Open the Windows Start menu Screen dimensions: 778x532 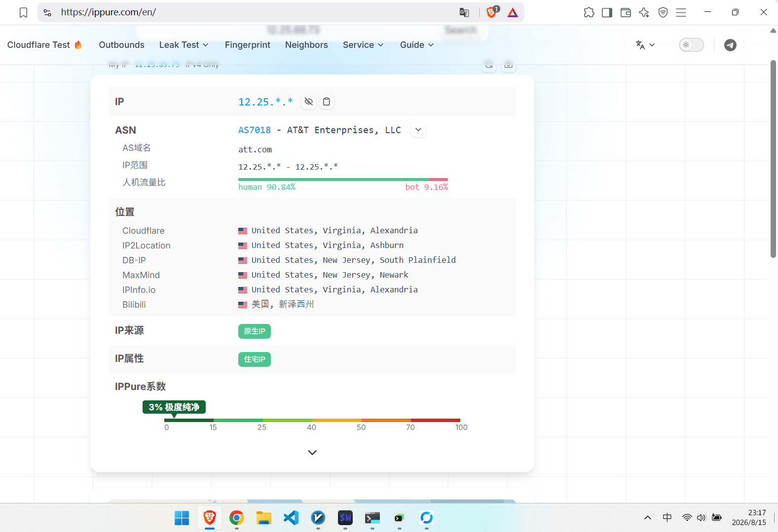click(x=182, y=518)
